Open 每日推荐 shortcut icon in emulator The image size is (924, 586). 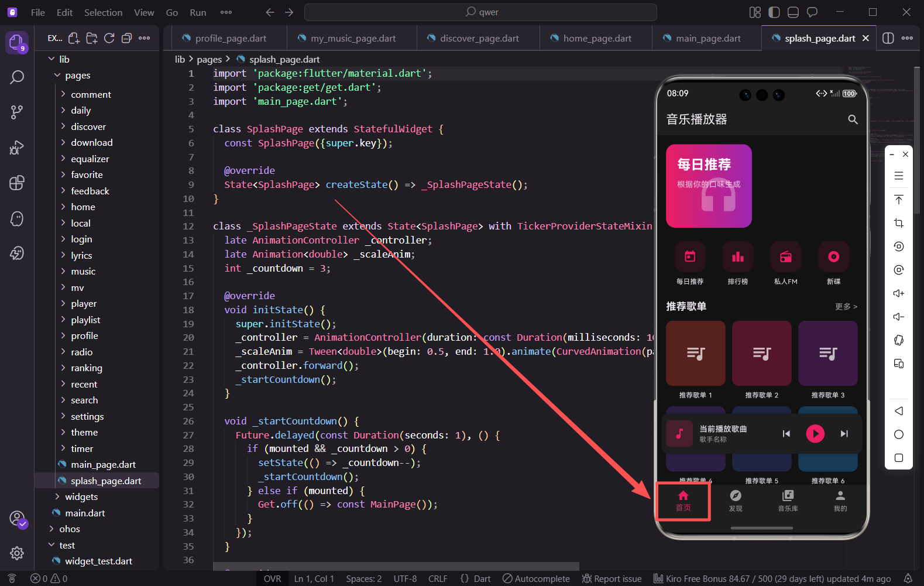[690, 256]
